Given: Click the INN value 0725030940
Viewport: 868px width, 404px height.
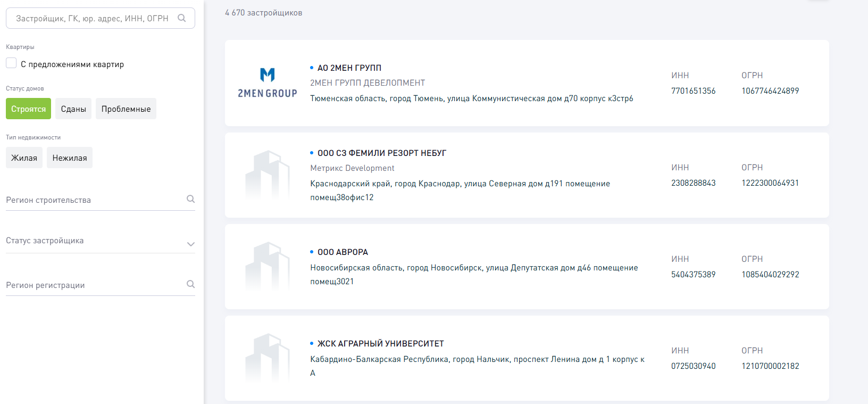Looking at the screenshot, I should 694,366.
